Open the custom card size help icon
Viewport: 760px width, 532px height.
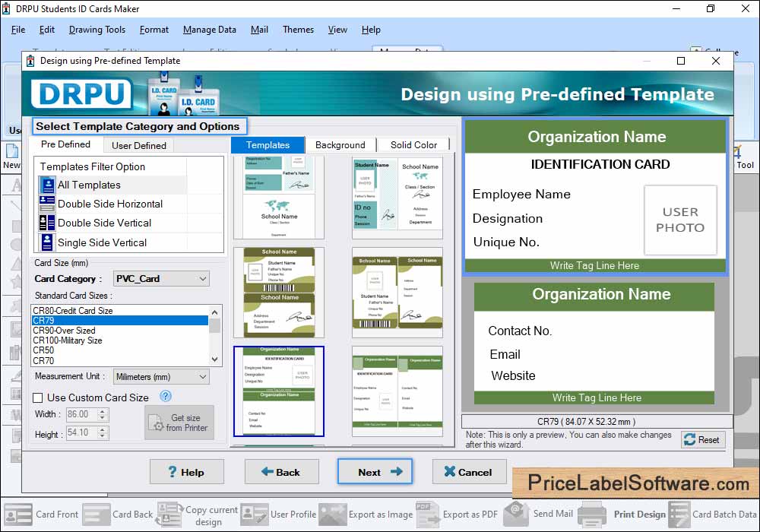pos(166,397)
